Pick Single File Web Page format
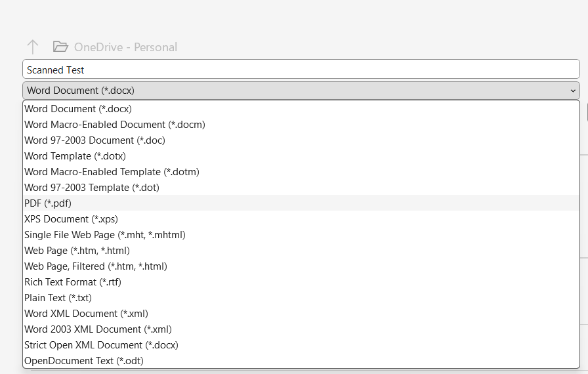Viewport: 588px width, 374px height. 105,235
